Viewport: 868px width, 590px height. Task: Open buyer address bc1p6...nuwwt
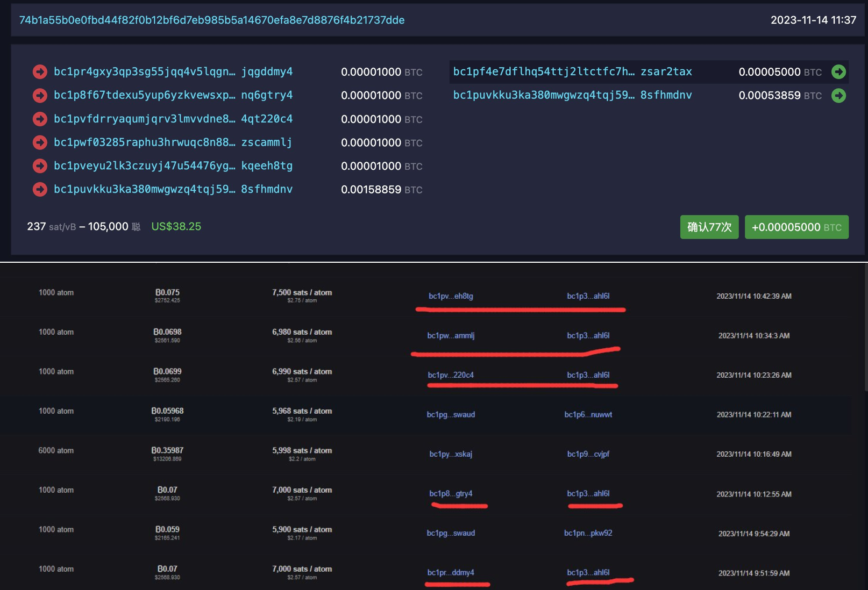click(x=588, y=415)
